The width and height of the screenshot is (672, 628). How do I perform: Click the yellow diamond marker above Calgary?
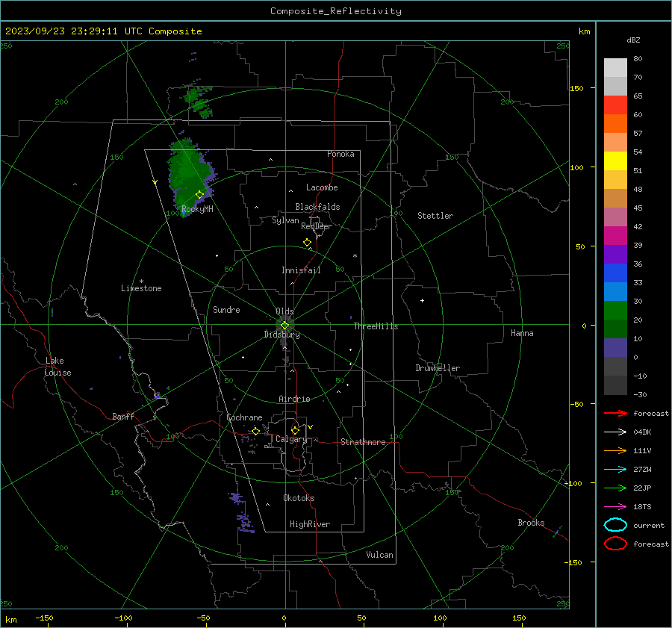click(x=295, y=430)
